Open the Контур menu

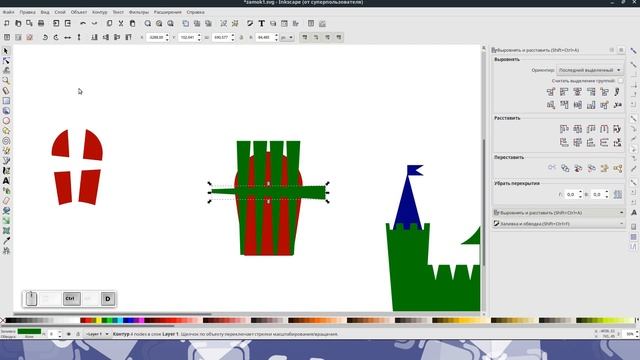(x=100, y=12)
